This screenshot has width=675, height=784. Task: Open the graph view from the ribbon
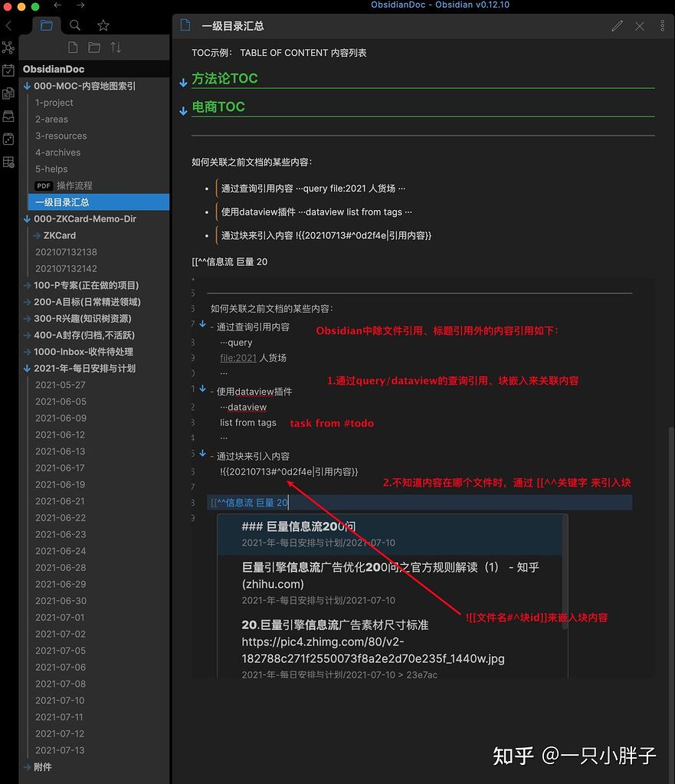pyautogui.click(x=8, y=48)
